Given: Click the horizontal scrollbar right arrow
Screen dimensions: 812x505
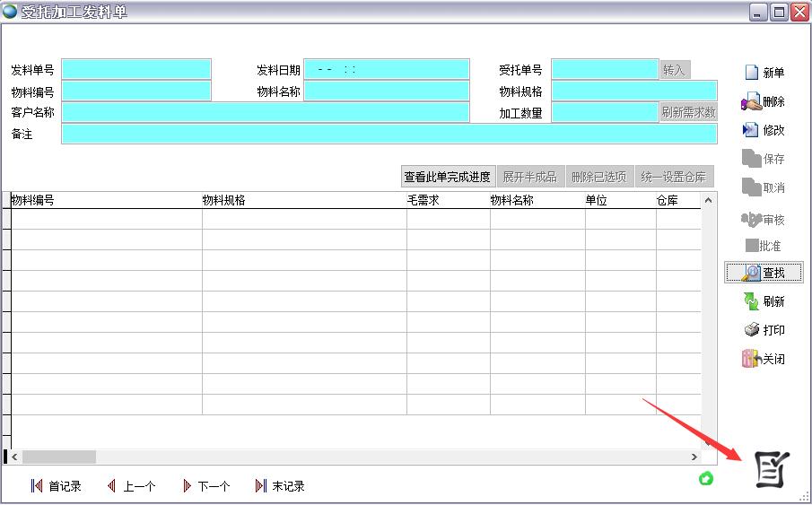Looking at the screenshot, I should point(694,457).
